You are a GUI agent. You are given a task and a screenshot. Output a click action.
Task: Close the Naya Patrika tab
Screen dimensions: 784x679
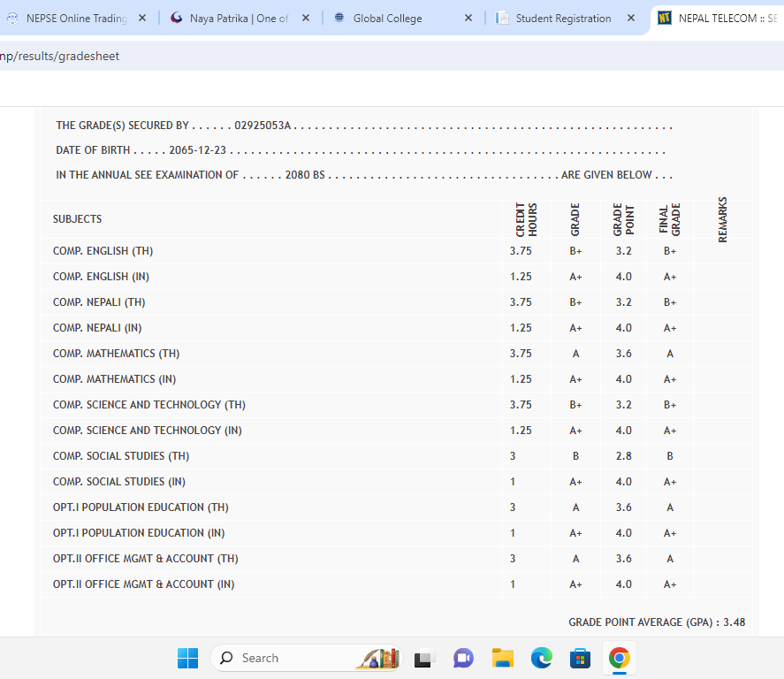(305, 19)
